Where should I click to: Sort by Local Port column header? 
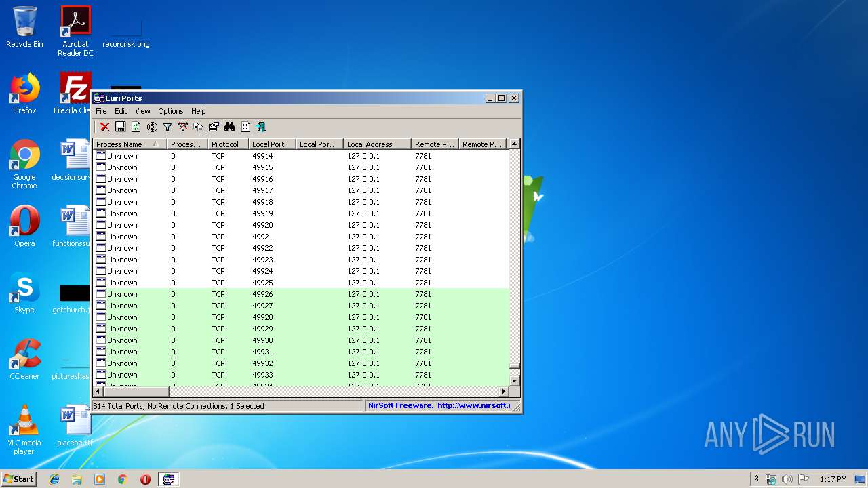point(272,144)
